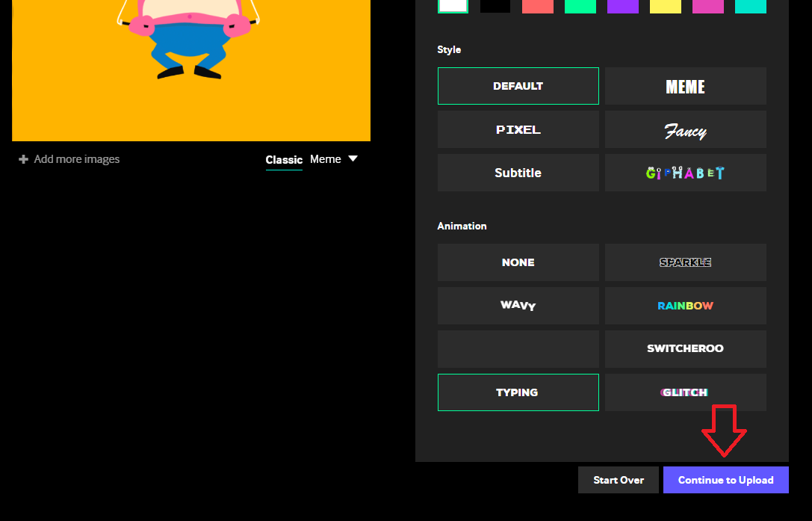Image resolution: width=812 pixels, height=521 pixels.
Task: Open the Meme dropdown arrow
Action: [x=353, y=158]
